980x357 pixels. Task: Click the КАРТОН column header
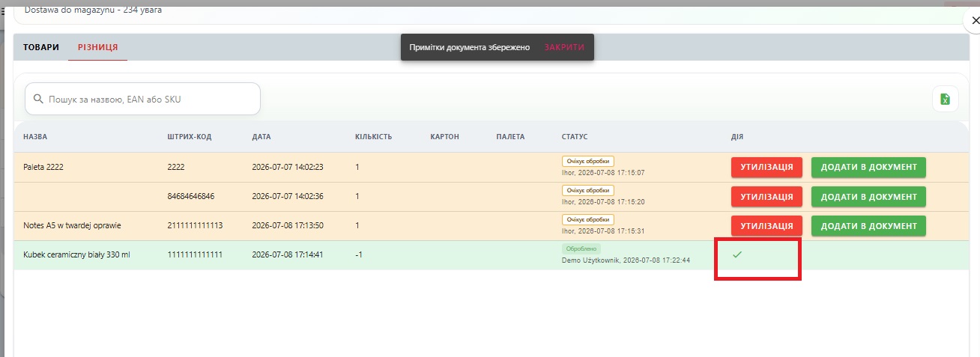click(445, 137)
